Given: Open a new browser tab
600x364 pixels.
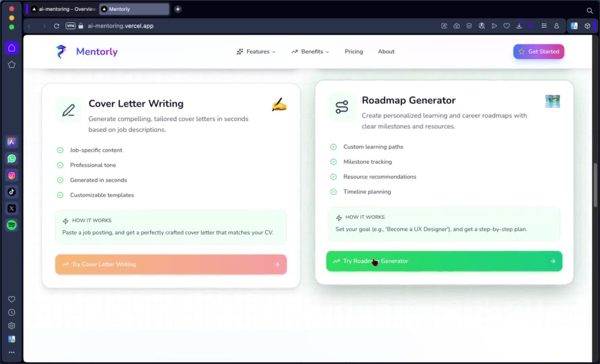Looking at the screenshot, I should tap(178, 9).
